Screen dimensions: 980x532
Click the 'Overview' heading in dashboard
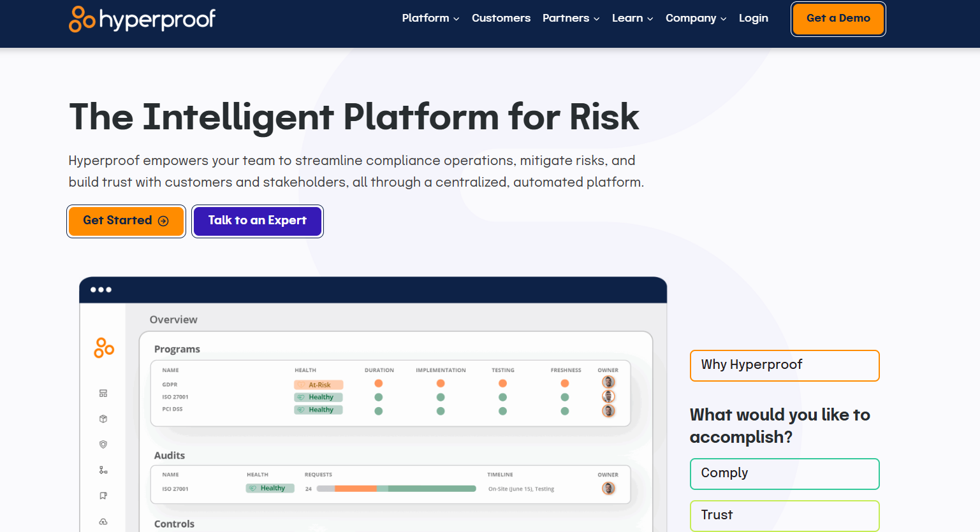pos(173,320)
